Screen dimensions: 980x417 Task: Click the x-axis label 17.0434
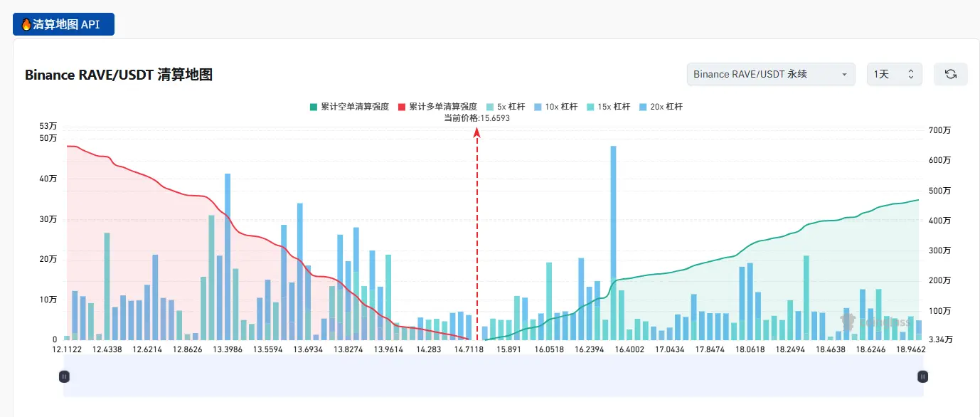click(669, 349)
